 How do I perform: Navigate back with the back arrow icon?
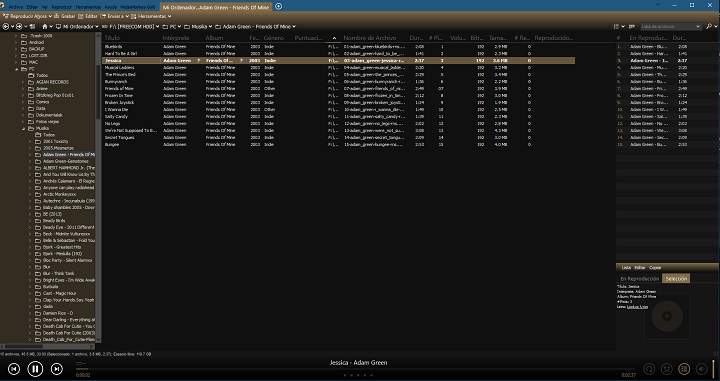pyautogui.click(x=6, y=27)
